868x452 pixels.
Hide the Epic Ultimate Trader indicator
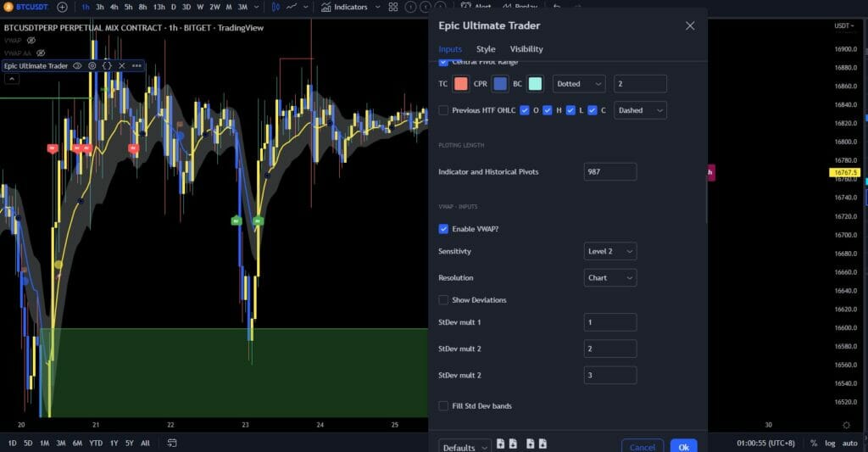click(77, 66)
